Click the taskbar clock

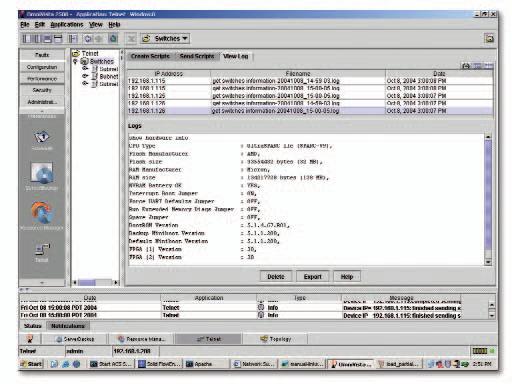[482, 364]
